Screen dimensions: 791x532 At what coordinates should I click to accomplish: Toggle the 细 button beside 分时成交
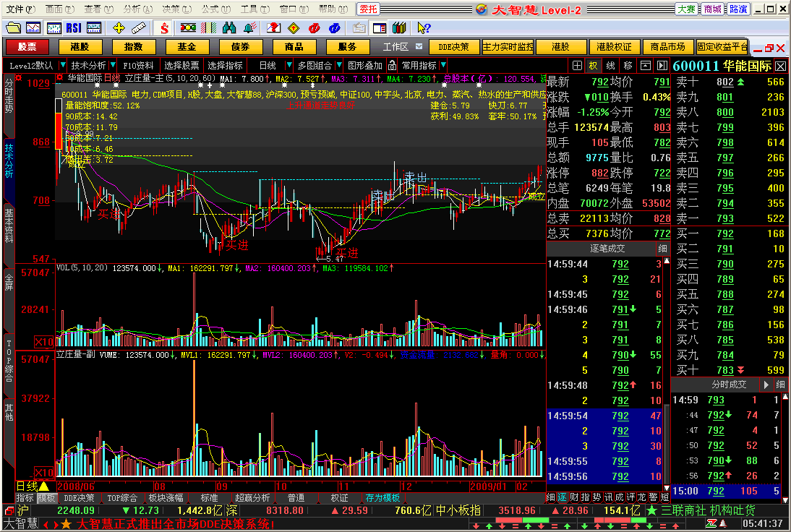pyautogui.click(x=780, y=385)
